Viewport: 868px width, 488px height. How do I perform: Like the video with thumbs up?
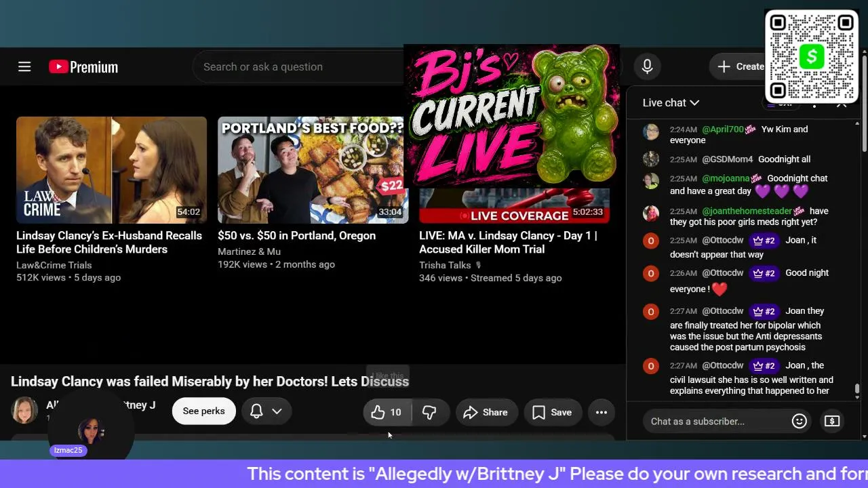387,412
